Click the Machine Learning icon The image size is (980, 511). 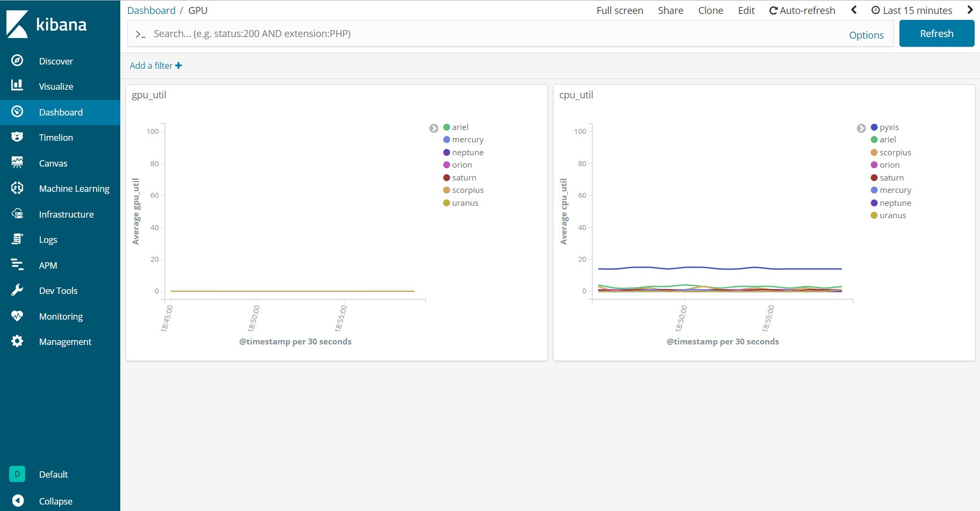(17, 188)
